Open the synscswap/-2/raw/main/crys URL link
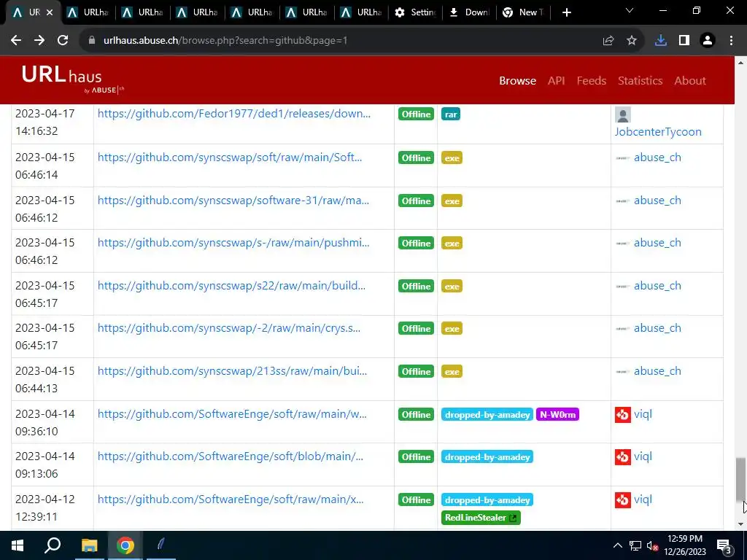Viewport: 747px width, 560px height. click(228, 327)
